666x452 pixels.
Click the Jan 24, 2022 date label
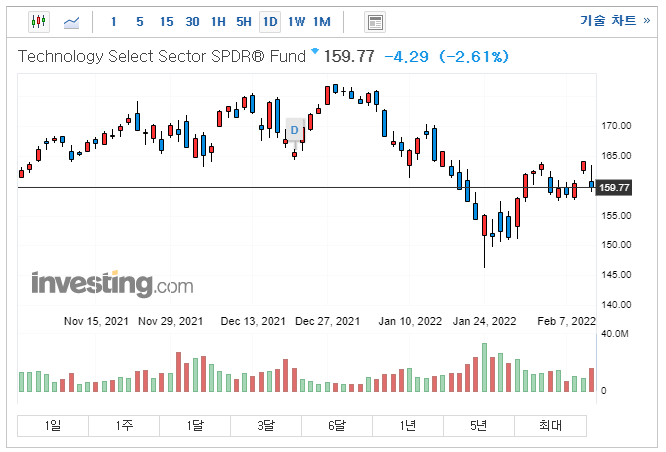(484, 321)
